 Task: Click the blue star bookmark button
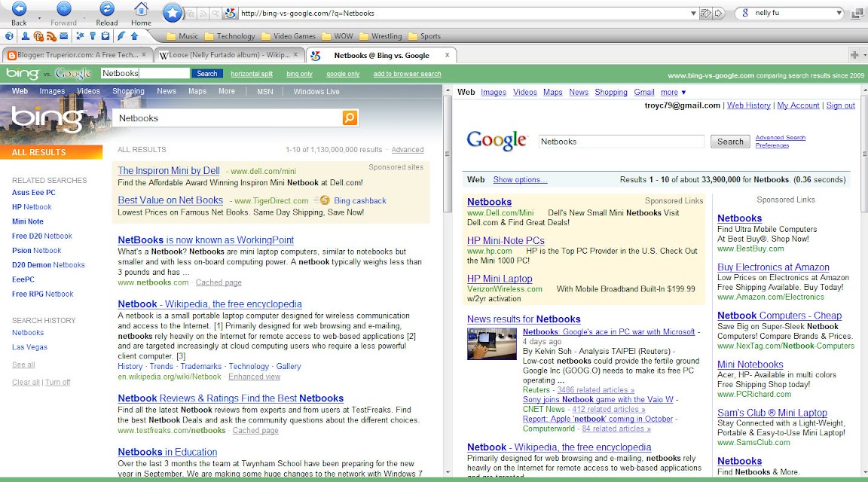point(172,13)
